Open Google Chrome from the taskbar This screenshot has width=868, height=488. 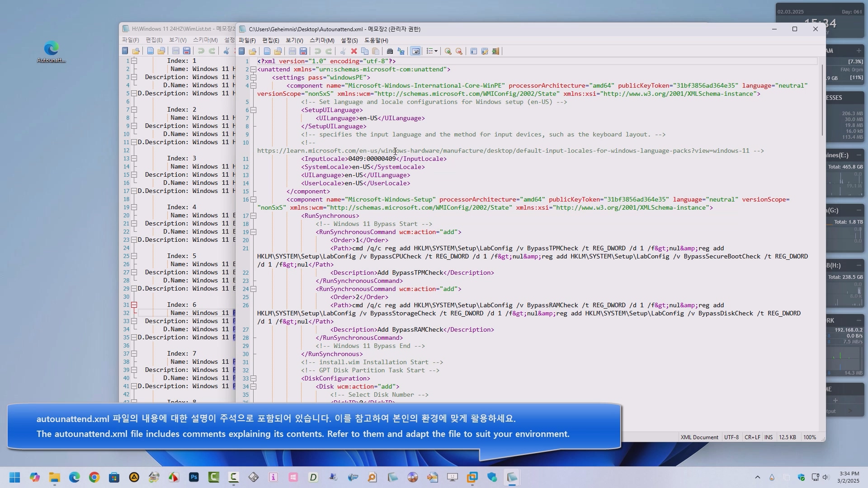(x=94, y=478)
